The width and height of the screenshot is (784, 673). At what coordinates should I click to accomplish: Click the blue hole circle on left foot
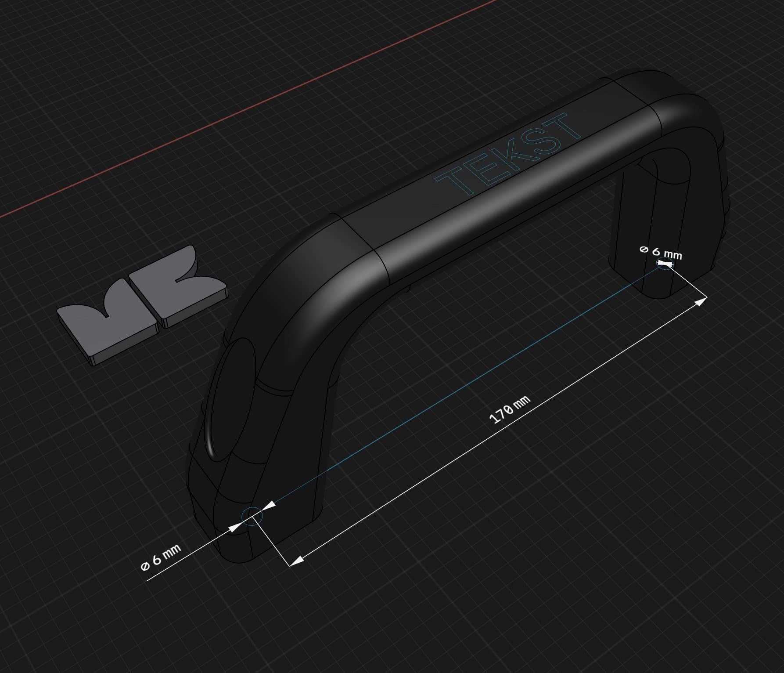253,516
